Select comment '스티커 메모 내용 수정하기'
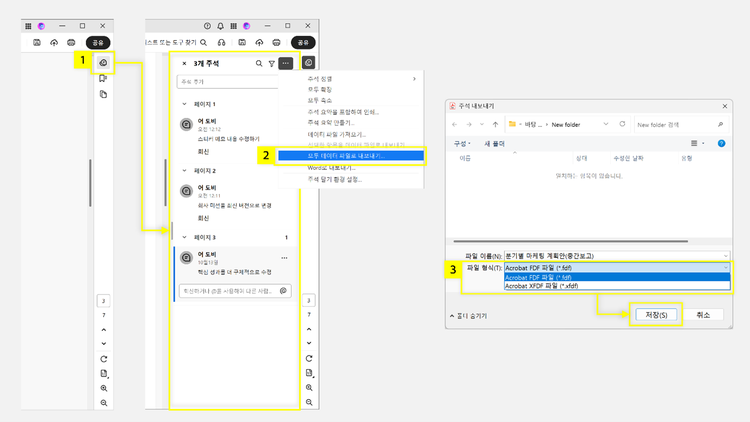Image resolution: width=750 pixels, height=422 pixels. [228, 139]
